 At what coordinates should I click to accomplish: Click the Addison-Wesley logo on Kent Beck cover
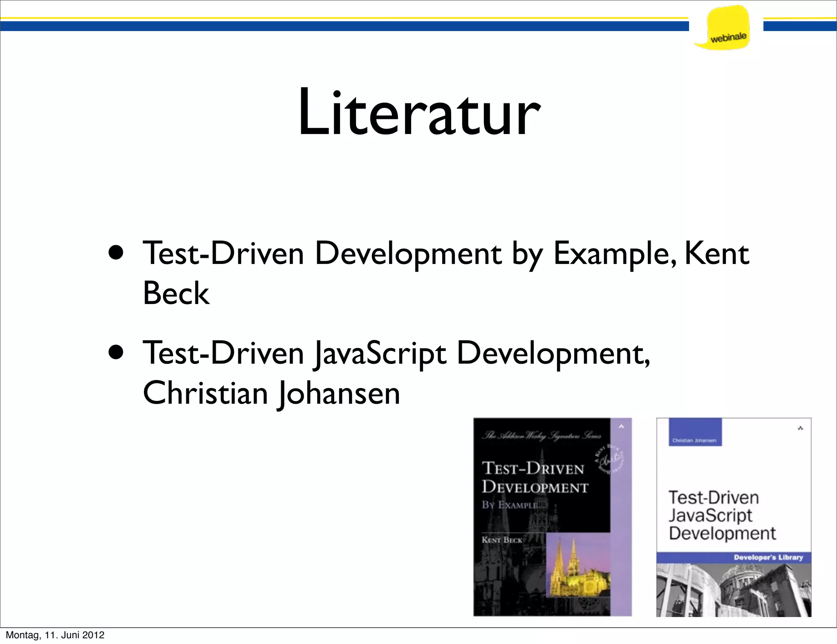[x=621, y=427]
